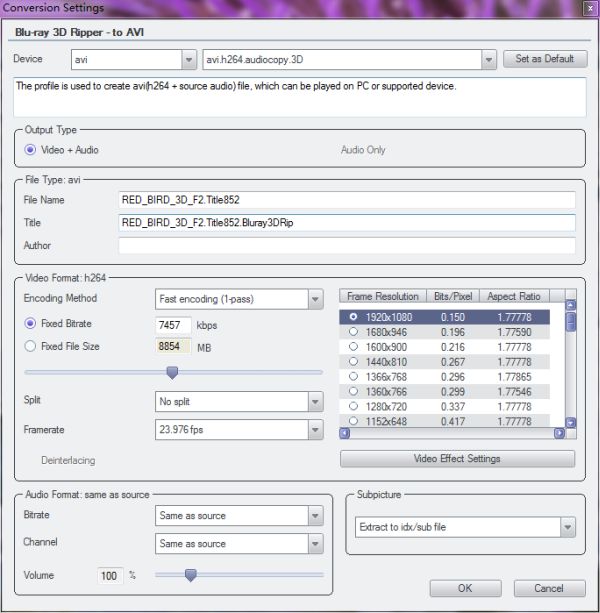Click the Volume slider handle
The height and width of the screenshot is (613, 600).
click(x=190, y=575)
